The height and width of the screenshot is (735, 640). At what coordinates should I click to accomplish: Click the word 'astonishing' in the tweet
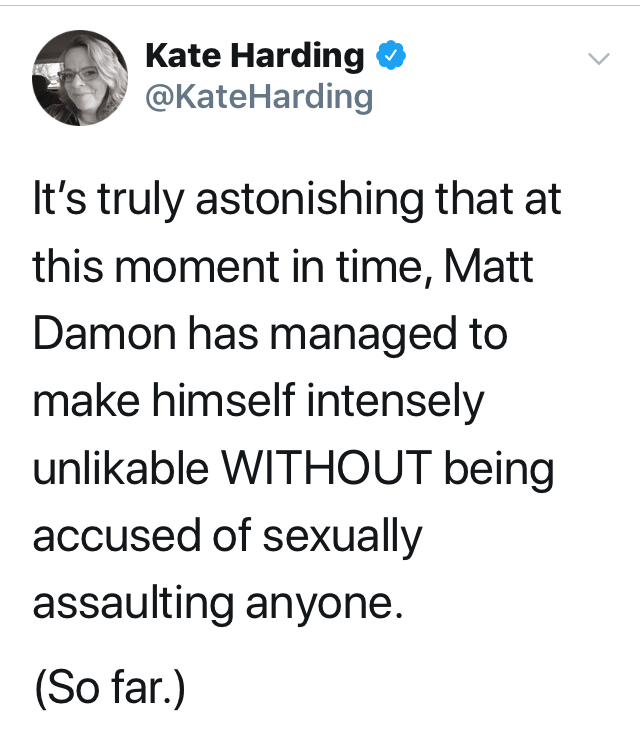pyautogui.click(x=309, y=201)
